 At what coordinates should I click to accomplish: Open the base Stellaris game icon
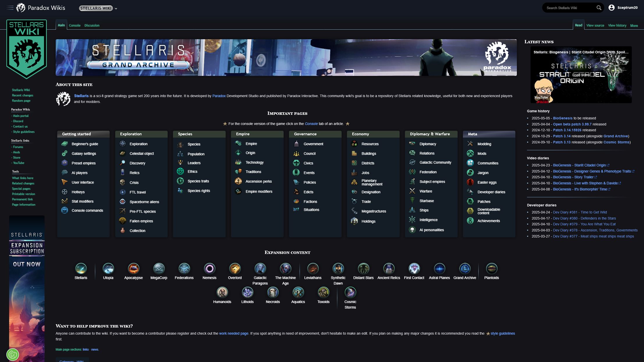(x=81, y=268)
